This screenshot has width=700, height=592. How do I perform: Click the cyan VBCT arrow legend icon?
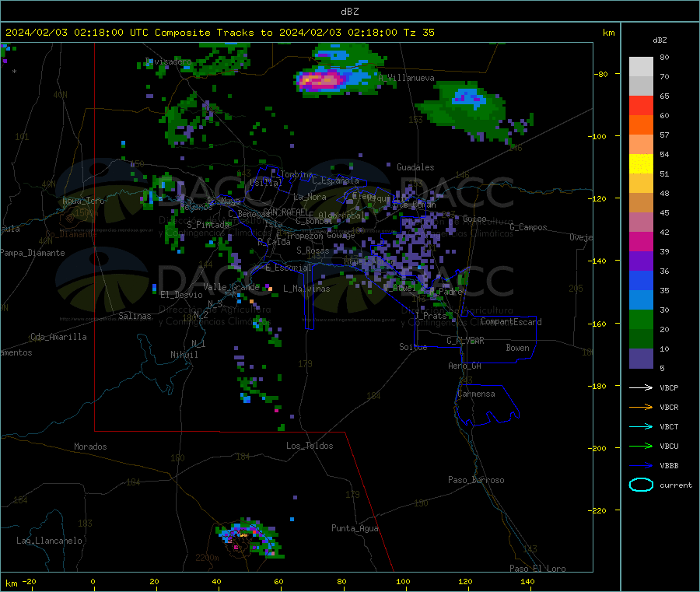[x=641, y=427]
